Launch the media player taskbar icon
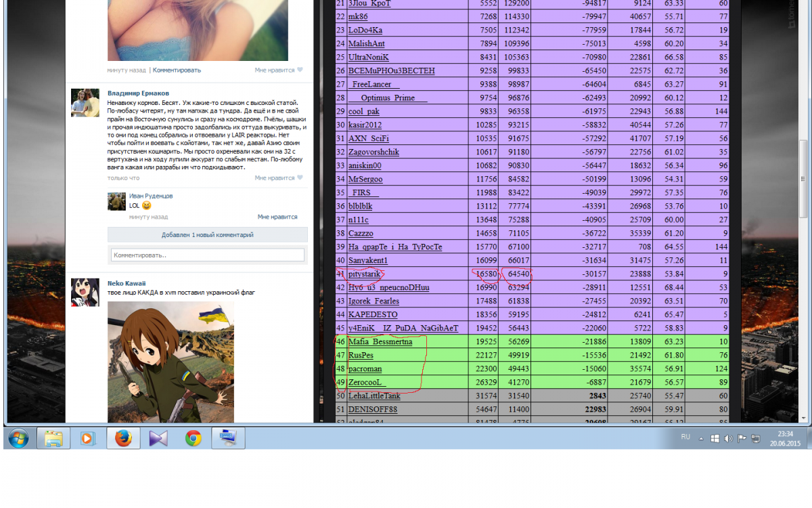The height and width of the screenshot is (508, 812). coord(87,438)
